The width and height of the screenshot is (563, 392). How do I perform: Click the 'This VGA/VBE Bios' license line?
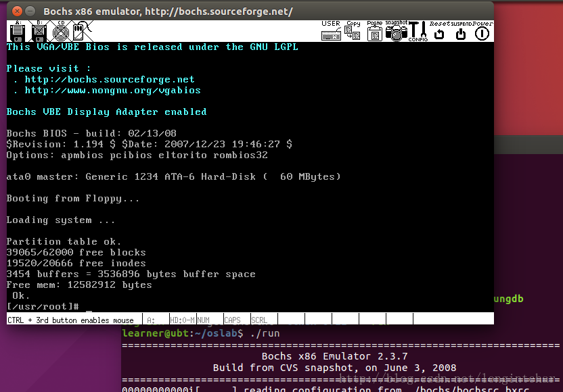click(x=152, y=47)
